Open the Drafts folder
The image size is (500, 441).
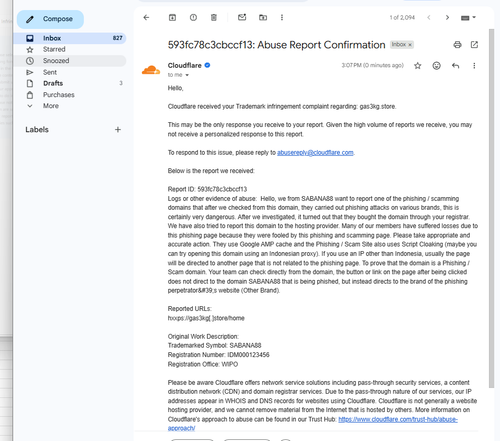pos(70,83)
